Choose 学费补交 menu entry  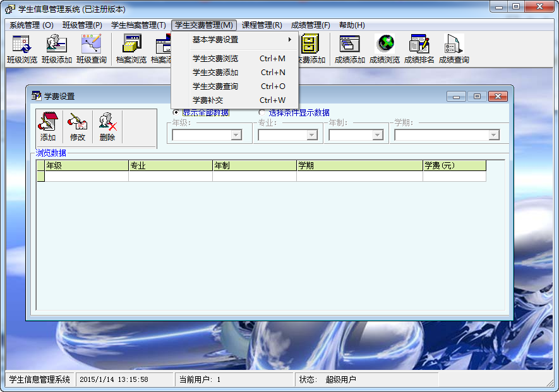[x=234, y=100]
